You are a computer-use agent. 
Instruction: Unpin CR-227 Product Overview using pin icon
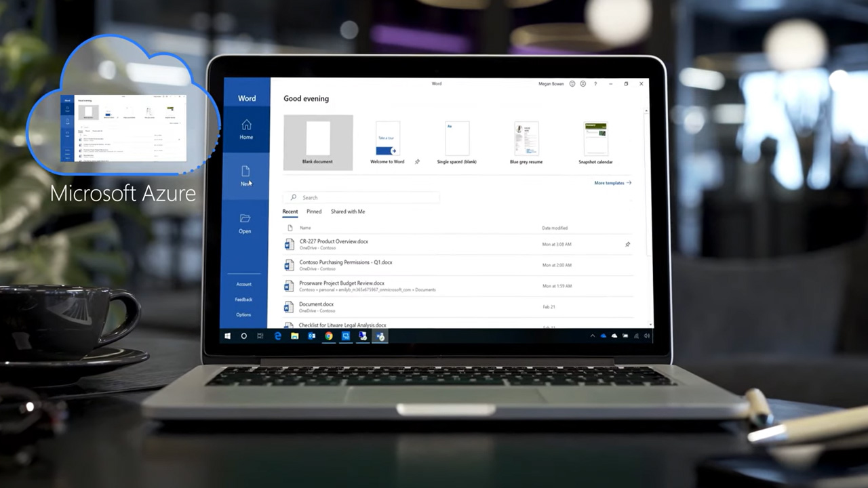[x=627, y=244]
